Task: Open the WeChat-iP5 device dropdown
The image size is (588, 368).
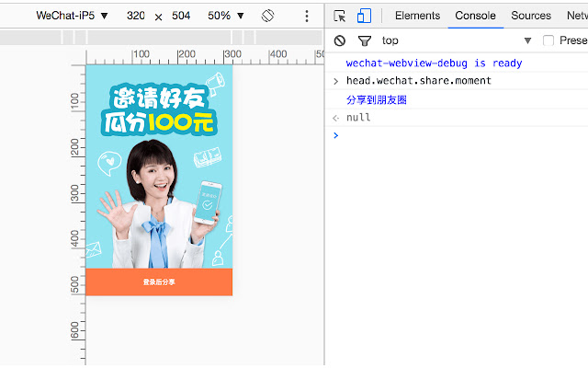Action: [72, 16]
